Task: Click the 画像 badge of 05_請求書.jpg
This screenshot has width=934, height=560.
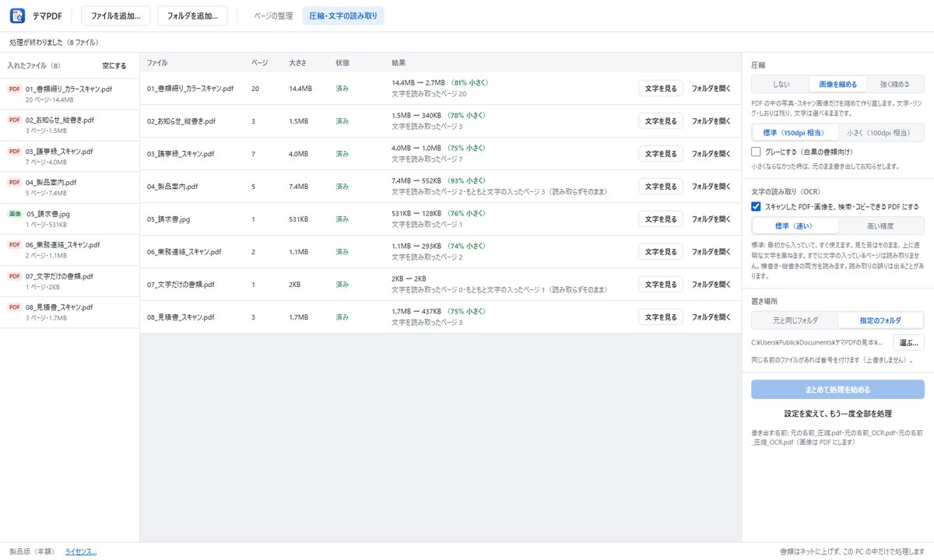Action: point(15,214)
